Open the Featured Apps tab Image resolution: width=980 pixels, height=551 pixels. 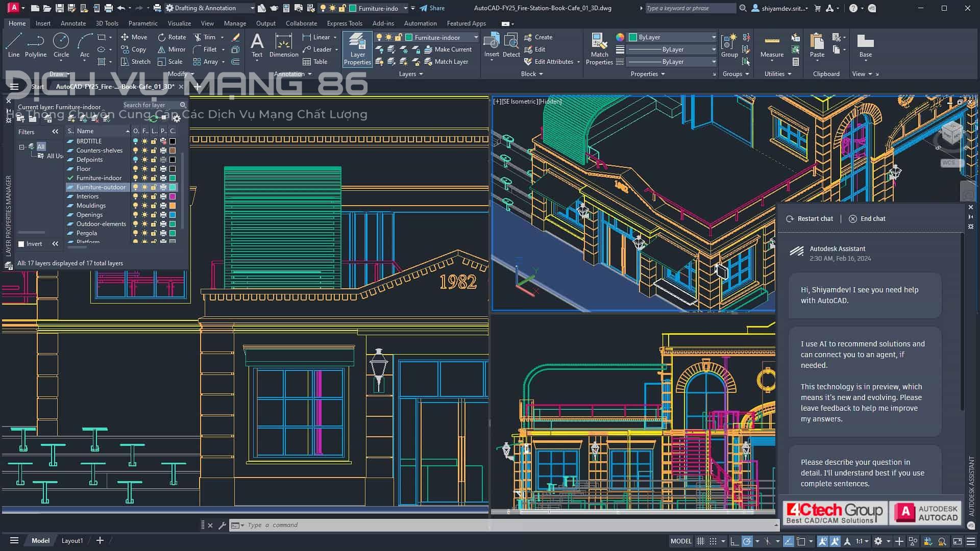tap(466, 23)
